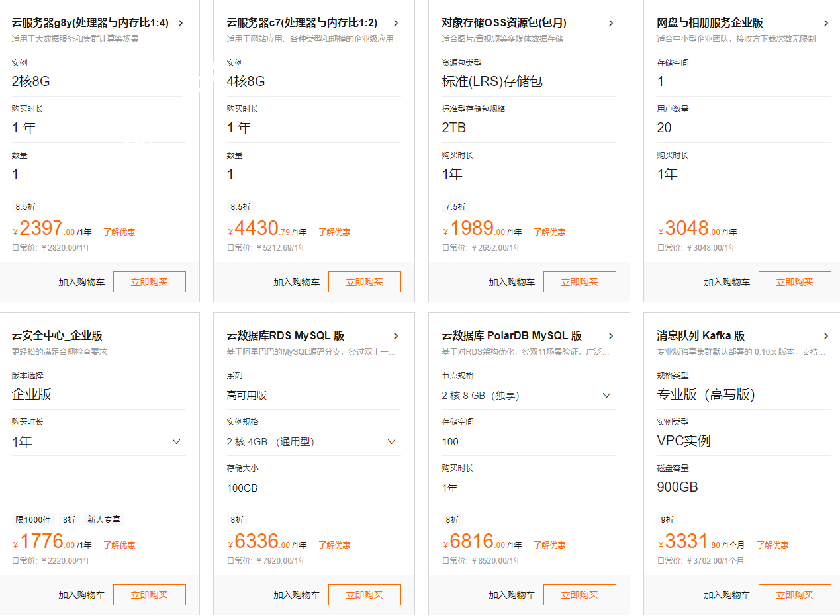840x616 pixels.
Task: Click the 100GB 存储大小 value
Action: [242, 488]
